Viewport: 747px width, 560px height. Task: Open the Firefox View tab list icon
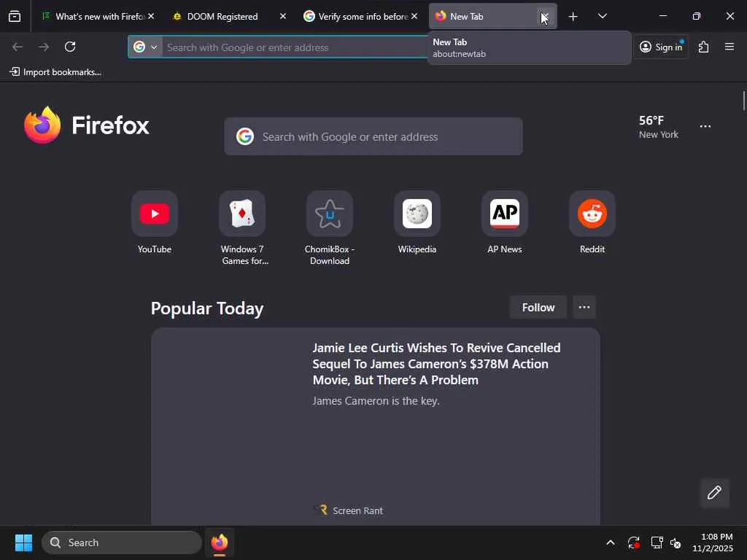coord(15,17)
